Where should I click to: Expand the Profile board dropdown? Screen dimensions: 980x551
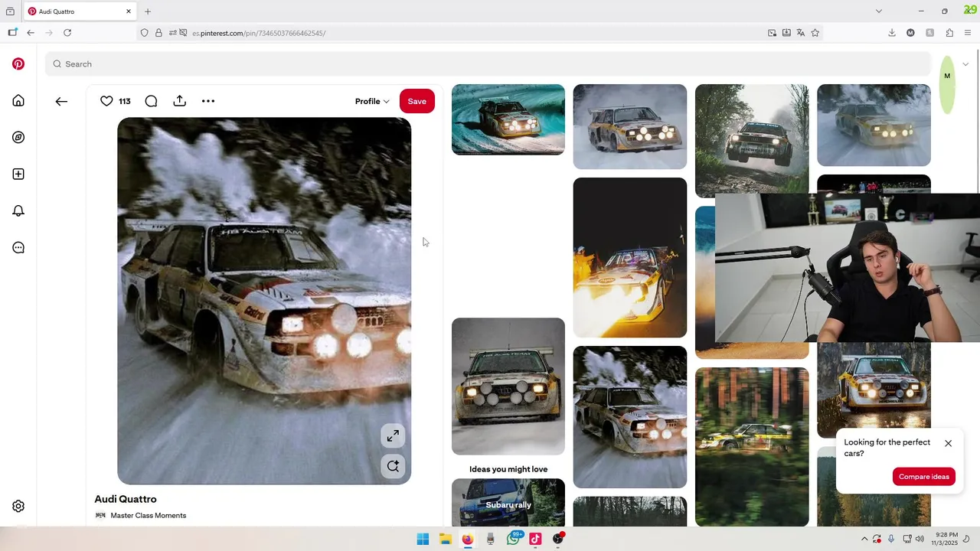pyautogui.click(x=372, y=101)
